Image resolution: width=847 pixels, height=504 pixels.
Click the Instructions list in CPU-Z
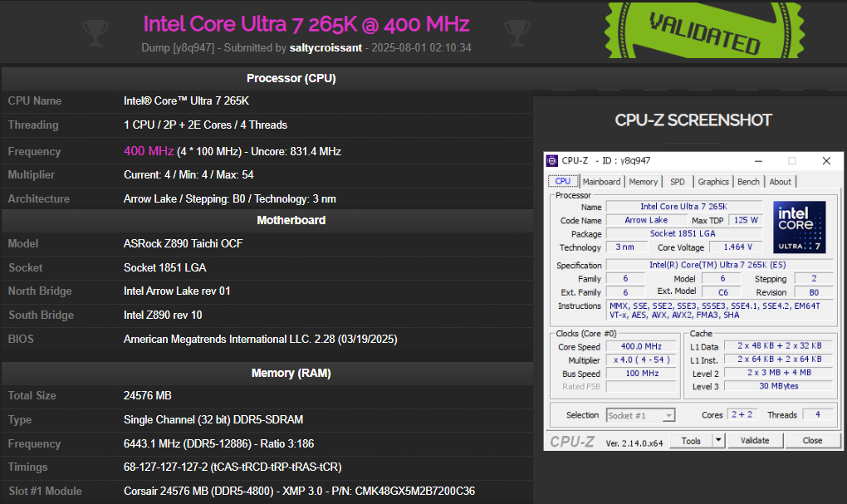[x=719, y=311]
